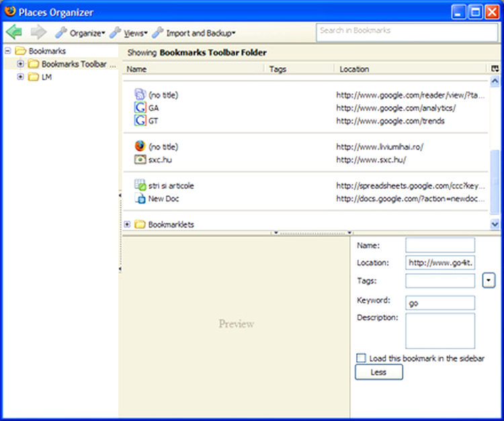Select the GT bookmark name

click(153, 121)
